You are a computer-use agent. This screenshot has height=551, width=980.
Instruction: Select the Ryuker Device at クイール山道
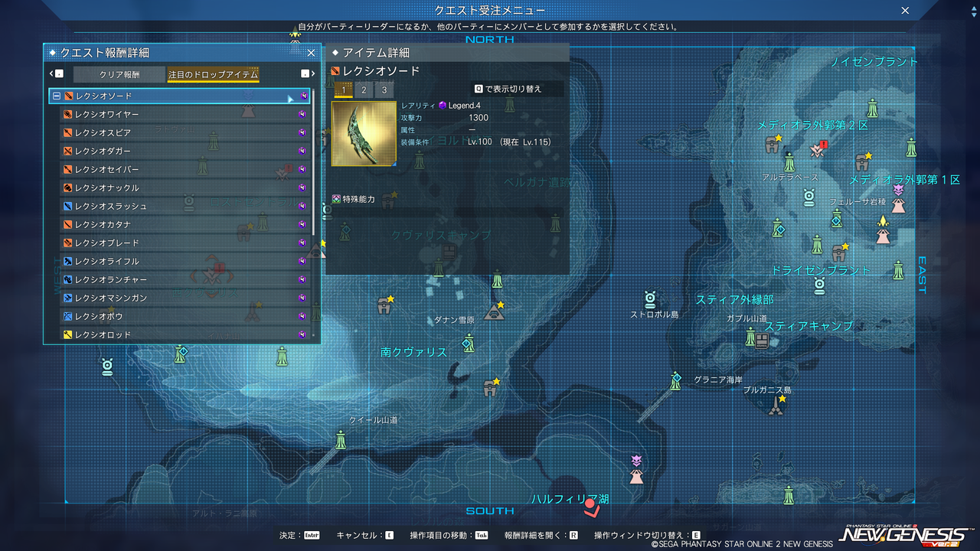[341, 439]
